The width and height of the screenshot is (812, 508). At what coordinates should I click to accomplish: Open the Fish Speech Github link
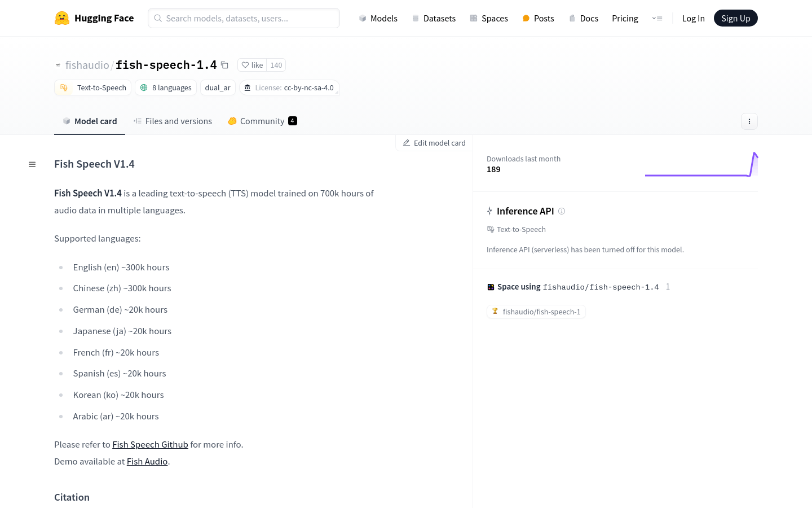(x=150, y=445)
